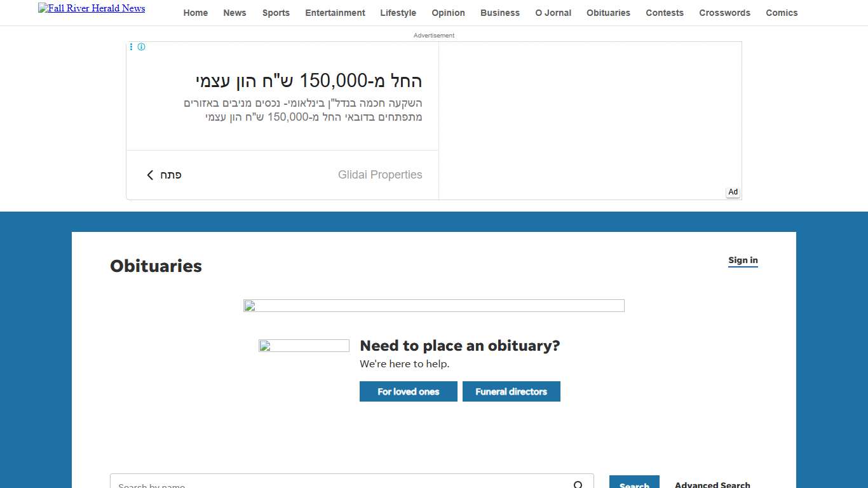Open the ad options three-dot icon
The height and width of the screenshot is (488, 868).
132,47
